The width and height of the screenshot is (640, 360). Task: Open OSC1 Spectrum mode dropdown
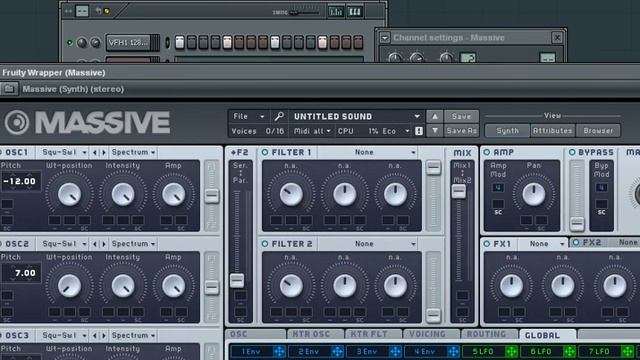(133, 153)
